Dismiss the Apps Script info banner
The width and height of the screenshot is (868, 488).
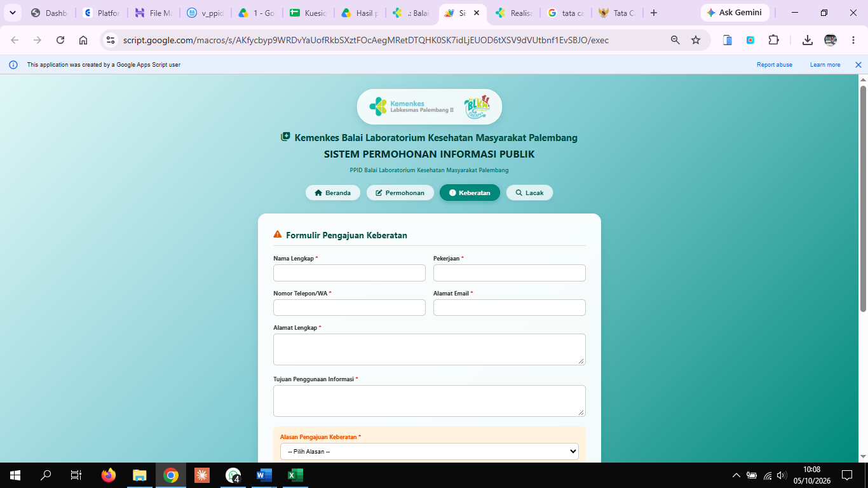(858, 65)
